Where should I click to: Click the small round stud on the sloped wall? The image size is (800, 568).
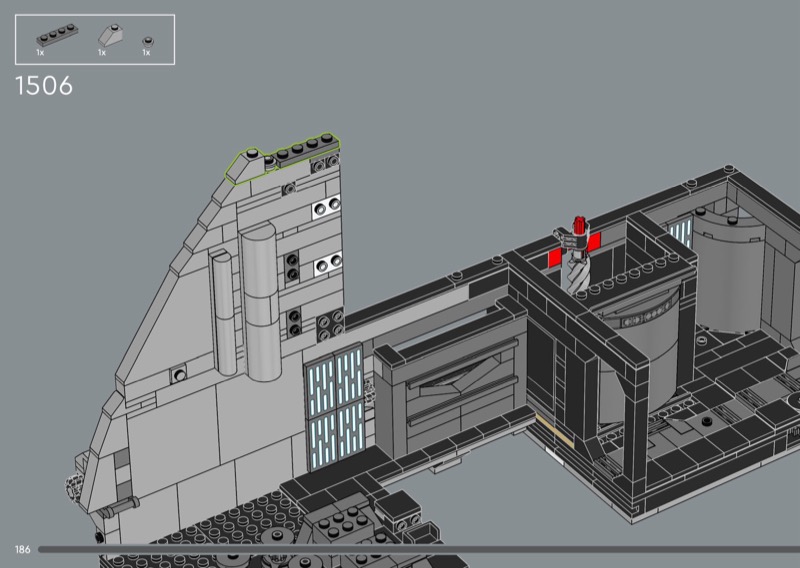pyautogui.click(x=179, y=375)
